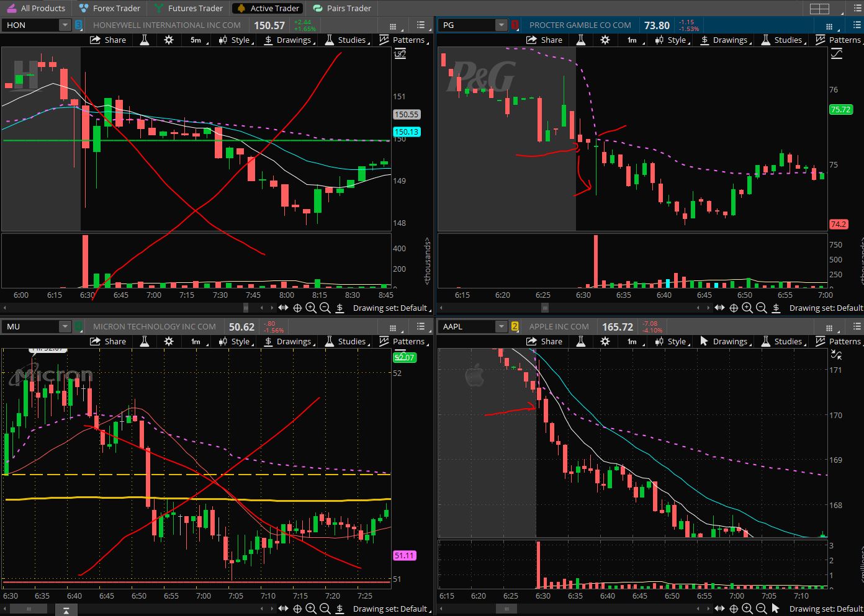Screen dimensions: 864x616
Task: Click the zoom out magnifier below the HON chart
Action: click(325, 308)
